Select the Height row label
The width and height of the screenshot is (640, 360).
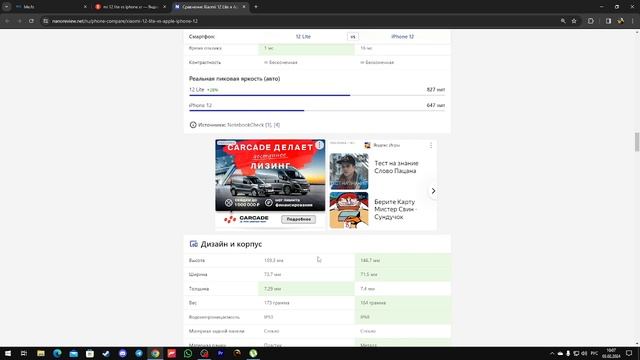point(197,260)
